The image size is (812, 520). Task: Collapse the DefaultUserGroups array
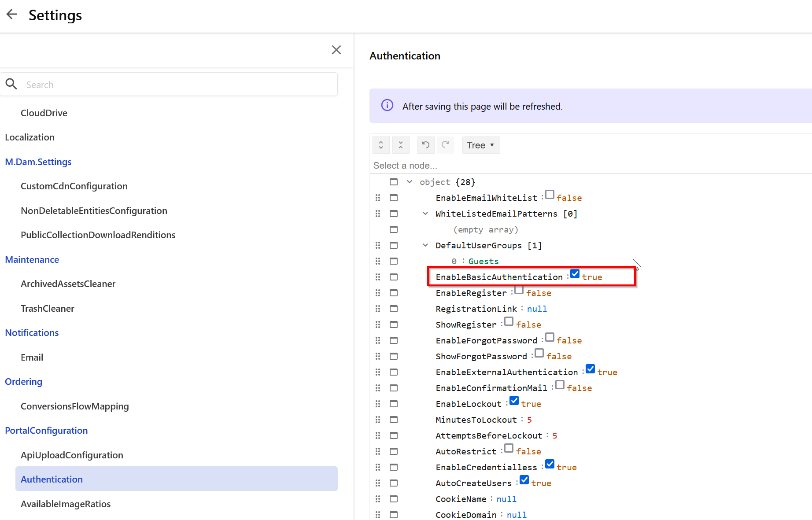[x=425, y=245]
